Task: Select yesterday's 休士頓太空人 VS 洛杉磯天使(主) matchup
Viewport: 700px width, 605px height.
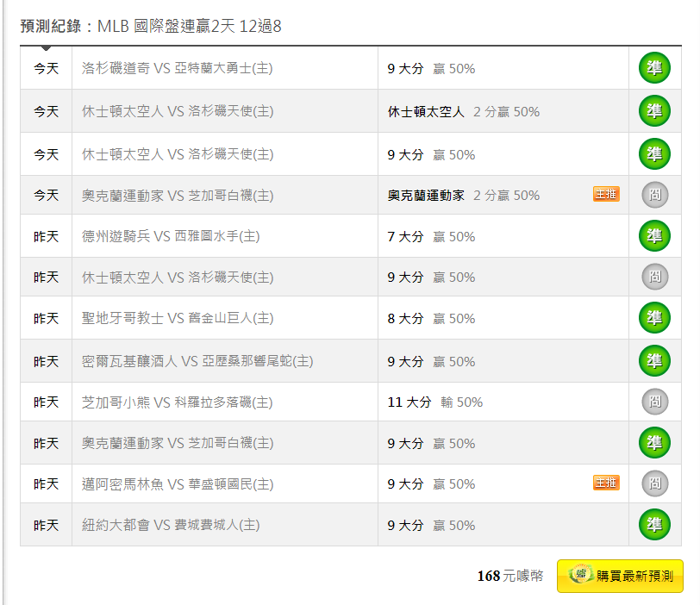Action: pos(178,278)
